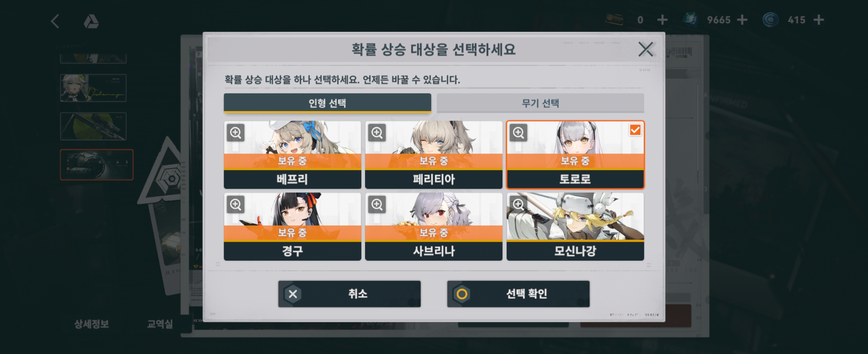Viewport: 868px width, 354px height.
Task: Choose 베프리 as rate-up target
Action: pyautogui.click(x=292, y=155)
